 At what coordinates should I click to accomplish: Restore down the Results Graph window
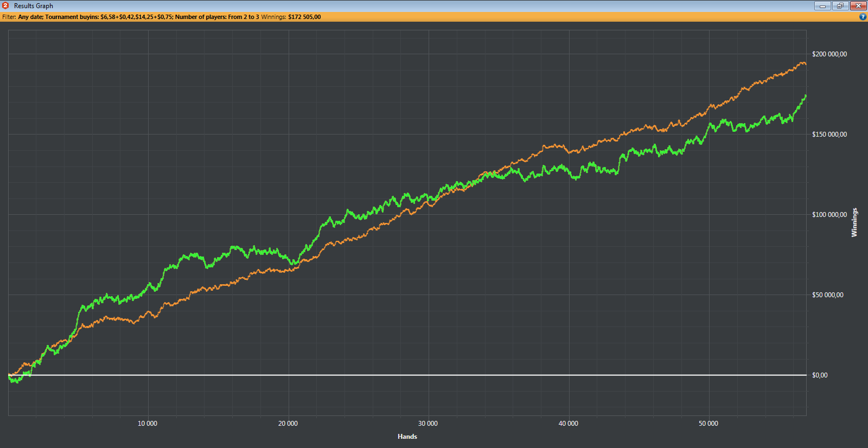(840, 6)
